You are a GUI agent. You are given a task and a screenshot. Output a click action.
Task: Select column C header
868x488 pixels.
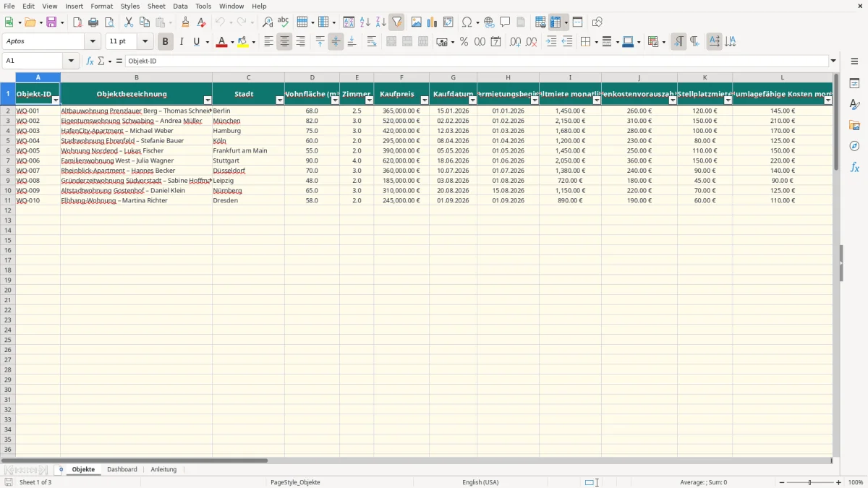(x=248, y=77)
